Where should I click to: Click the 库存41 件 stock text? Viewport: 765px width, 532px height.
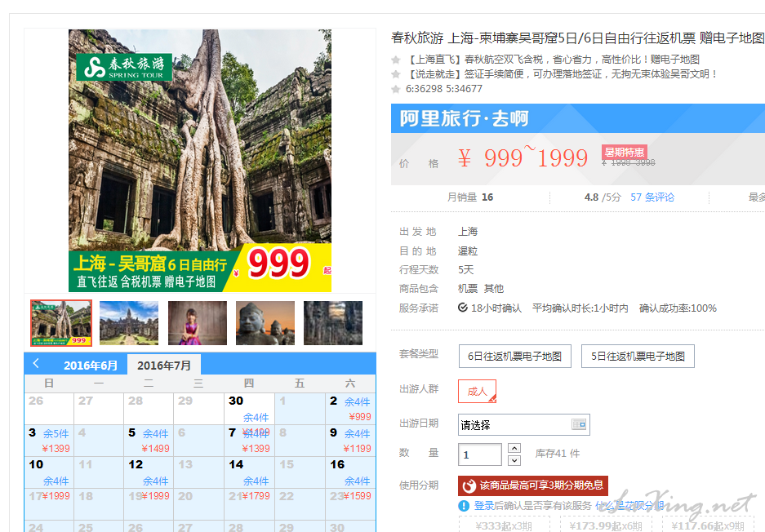tap(557, 454)
